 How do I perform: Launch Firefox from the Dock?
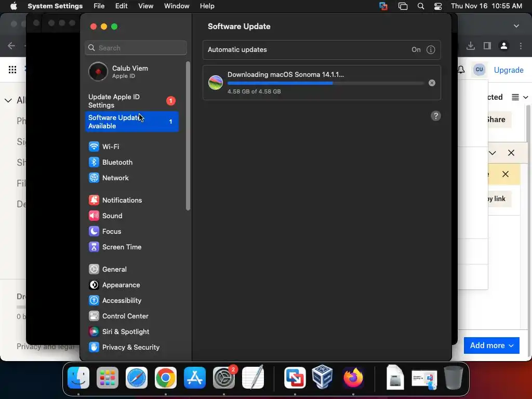click(353, 378)
